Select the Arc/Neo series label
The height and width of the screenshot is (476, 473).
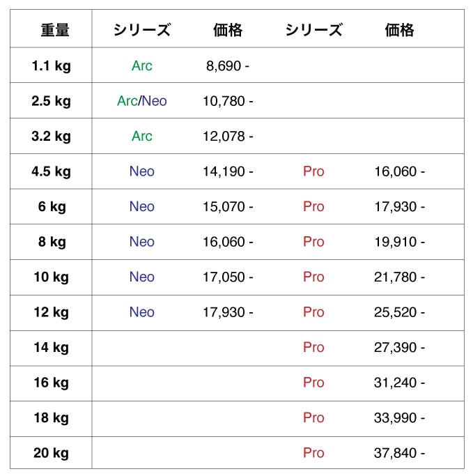(142, 101)
